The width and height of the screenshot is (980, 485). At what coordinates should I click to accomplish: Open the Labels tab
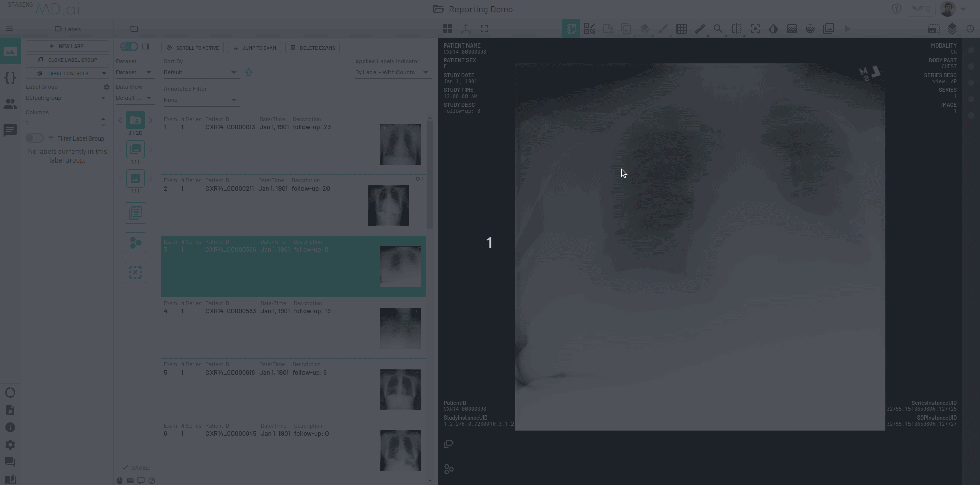tap(68, 29)
